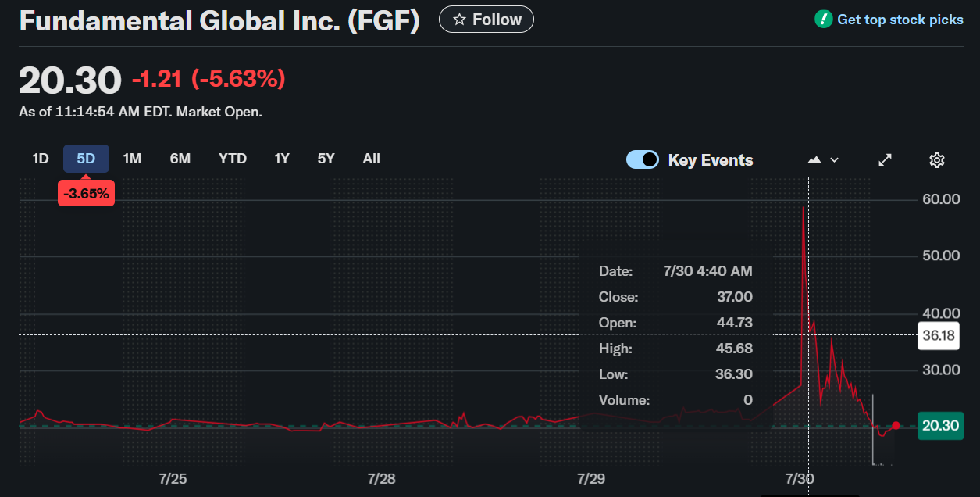Click the 30.00 y-axis label

(941, 370)
